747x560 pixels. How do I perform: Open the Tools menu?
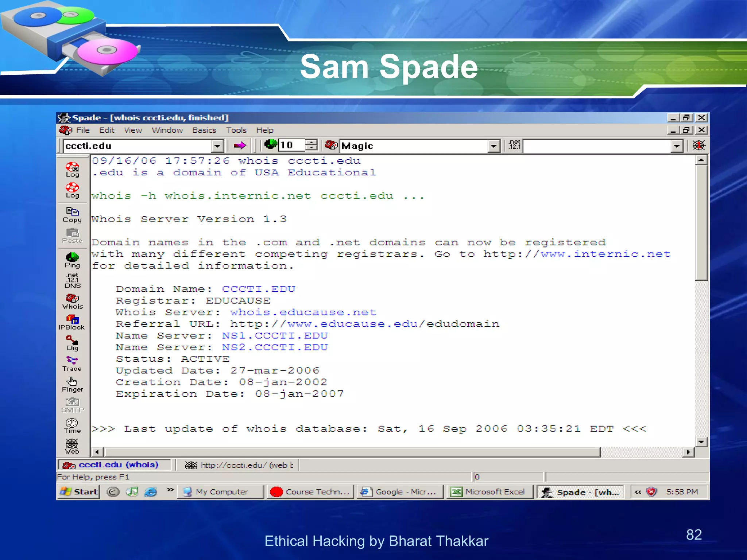pos(236,130)
